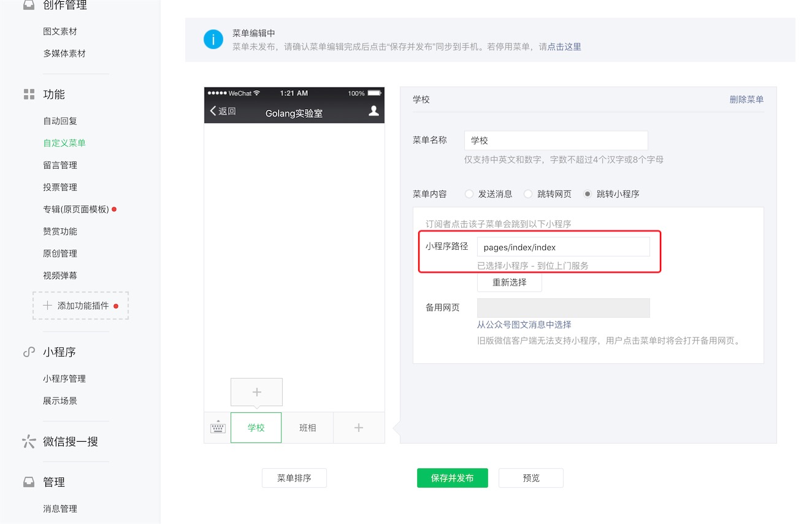The image size is (812, 524).
Task: Open 视频弹幕 in the sidebar
Action: pos(60,275)
